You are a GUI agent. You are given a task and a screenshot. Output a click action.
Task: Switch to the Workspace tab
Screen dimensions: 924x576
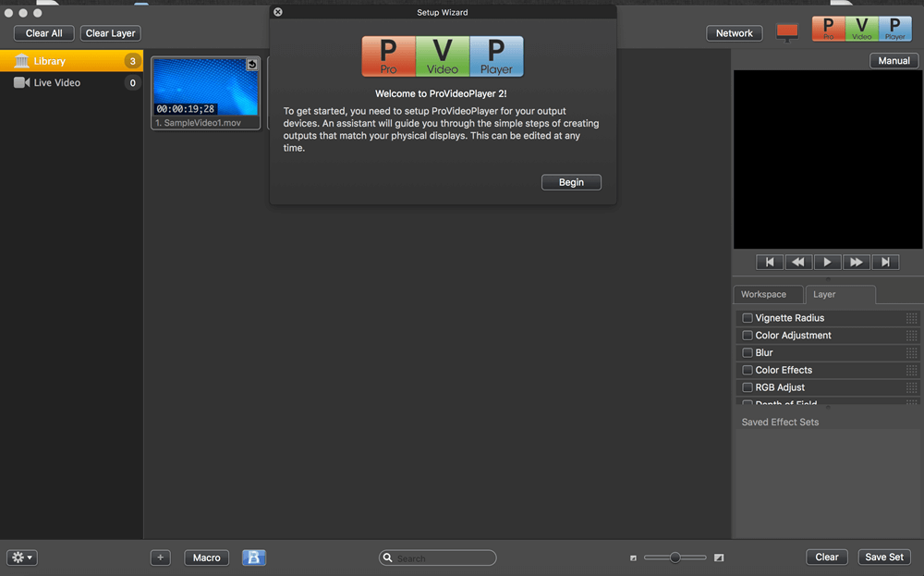click(x=768, y=294)
